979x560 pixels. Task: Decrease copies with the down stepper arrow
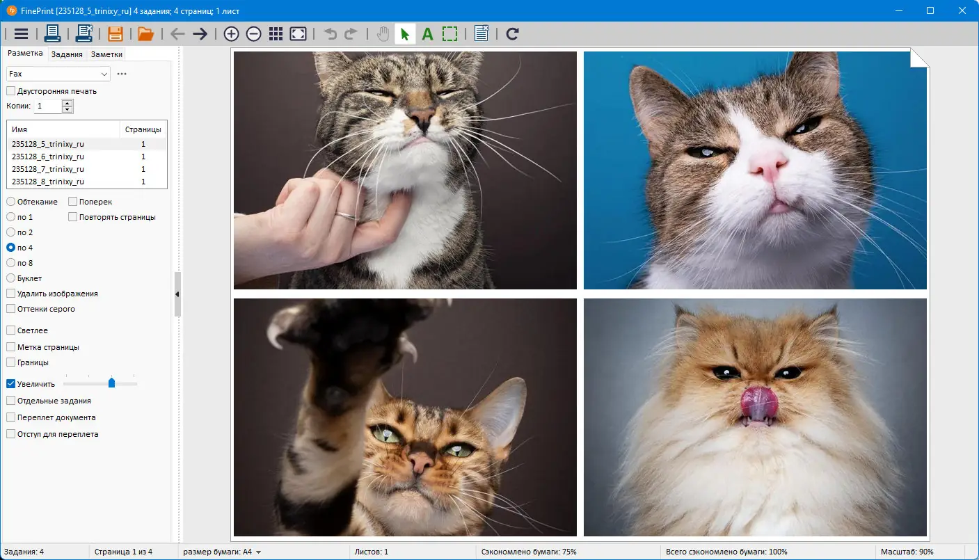pos(67,109)
